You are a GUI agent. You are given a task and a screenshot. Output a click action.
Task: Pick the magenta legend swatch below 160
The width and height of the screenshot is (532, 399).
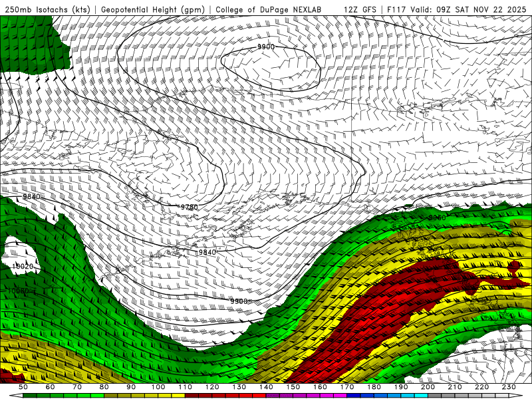(x=327, y=396)
